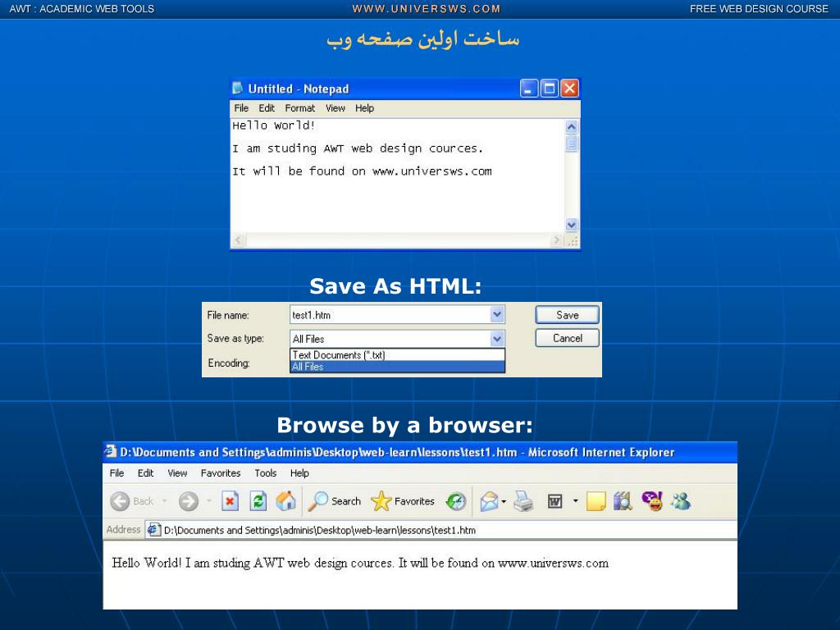
Task: Expand the Save as type dropdown arrow
Action: click(x=497, y=339)
